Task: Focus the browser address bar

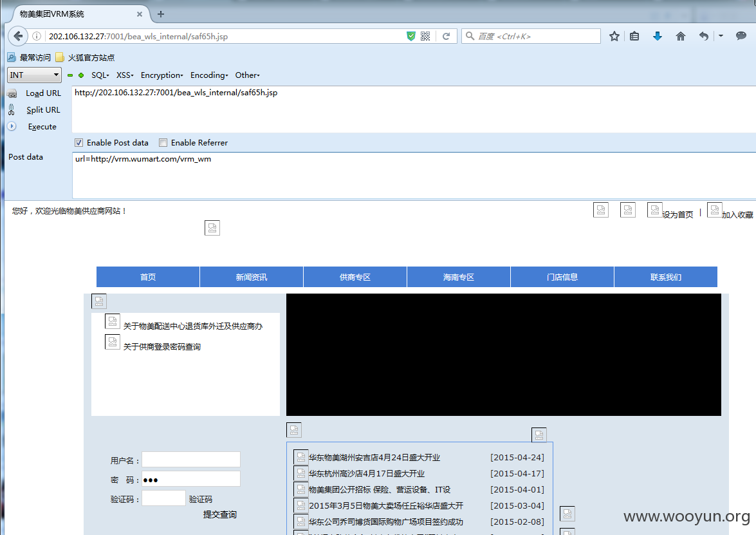Action: pyautogui.click(x=226, y=36)
